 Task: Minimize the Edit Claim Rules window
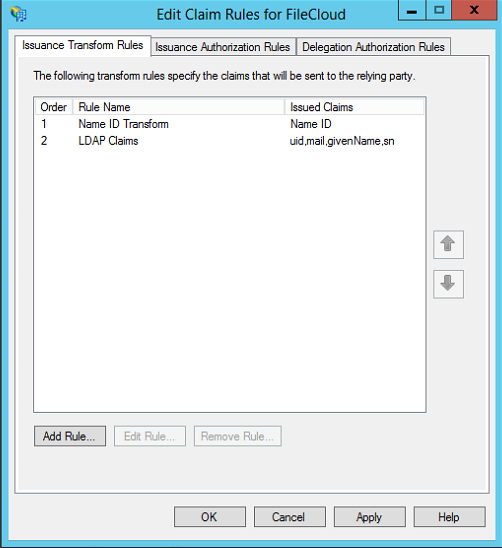(x=412, y=10)
